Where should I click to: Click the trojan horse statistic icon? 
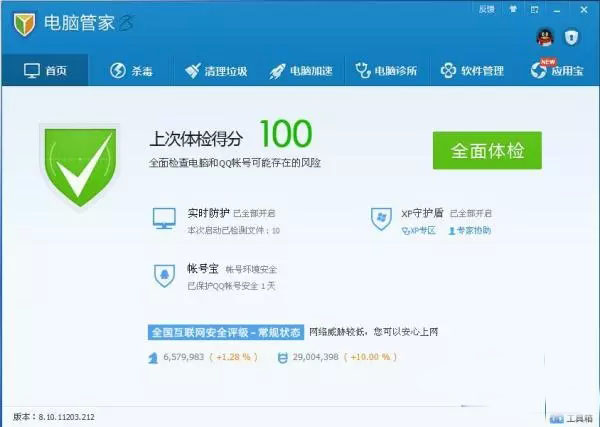tap(153, 358)
